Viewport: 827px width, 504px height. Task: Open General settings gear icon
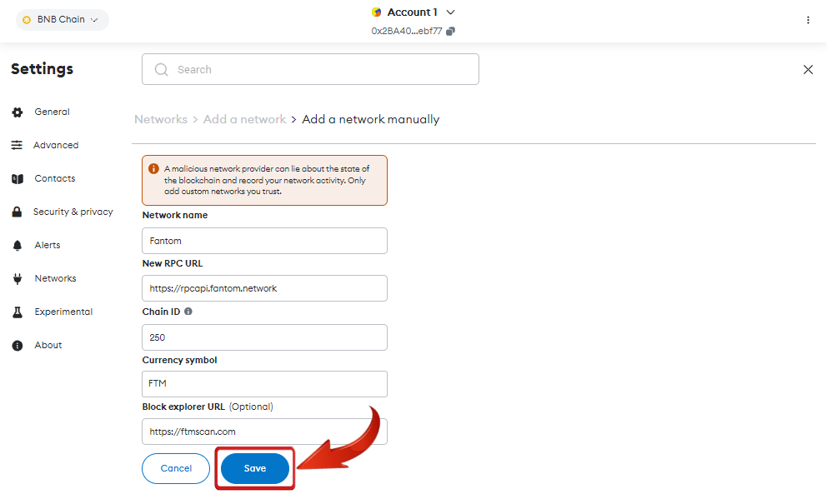point(18,112)
